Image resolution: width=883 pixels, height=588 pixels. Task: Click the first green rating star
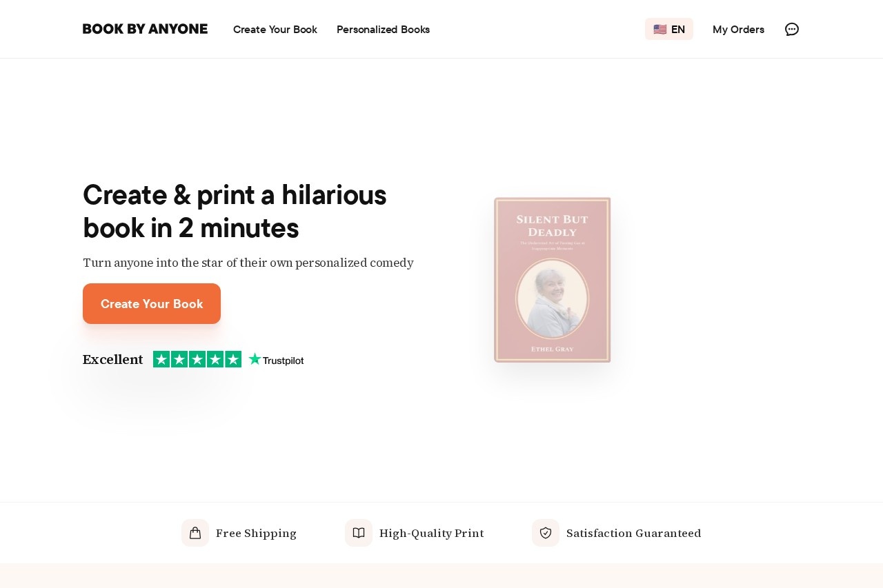point(161,358)
